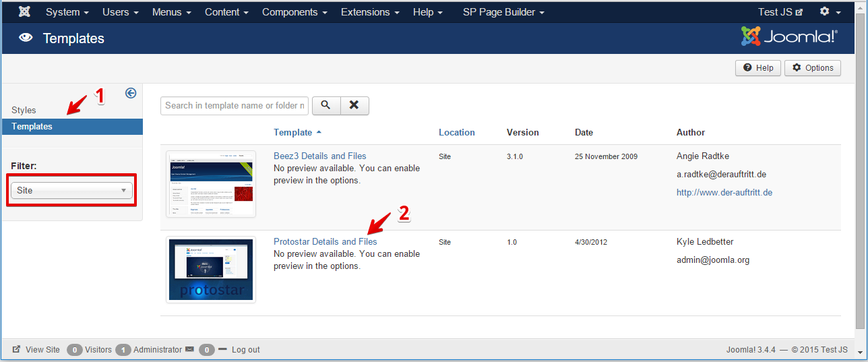
Task: Open the Components menu
Action: click(294, 12)
